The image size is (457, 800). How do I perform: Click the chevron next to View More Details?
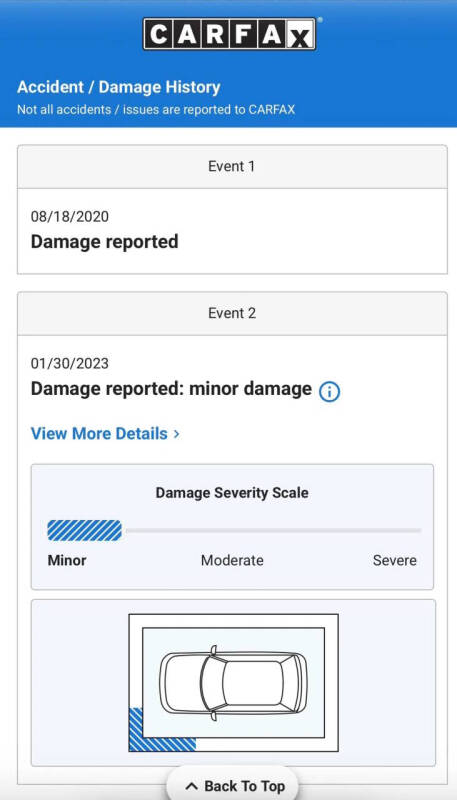[x=176, y=434]
